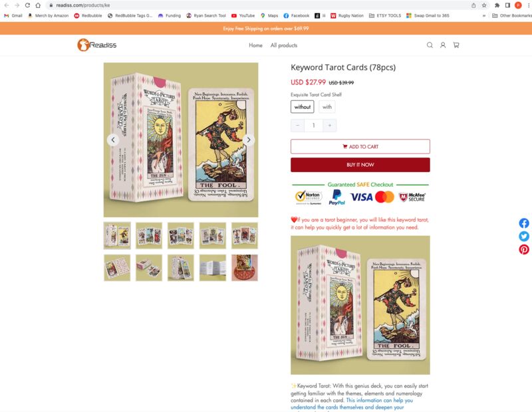The height and width of the screenshot is (412, 532).
Task: Share on Facebook via side icon
Action: coord(524,223)
